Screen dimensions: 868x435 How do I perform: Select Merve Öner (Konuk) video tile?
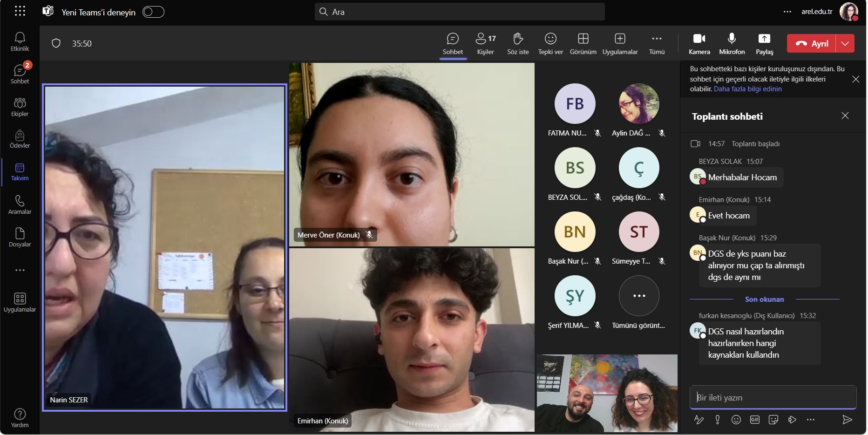coord(412,154)
